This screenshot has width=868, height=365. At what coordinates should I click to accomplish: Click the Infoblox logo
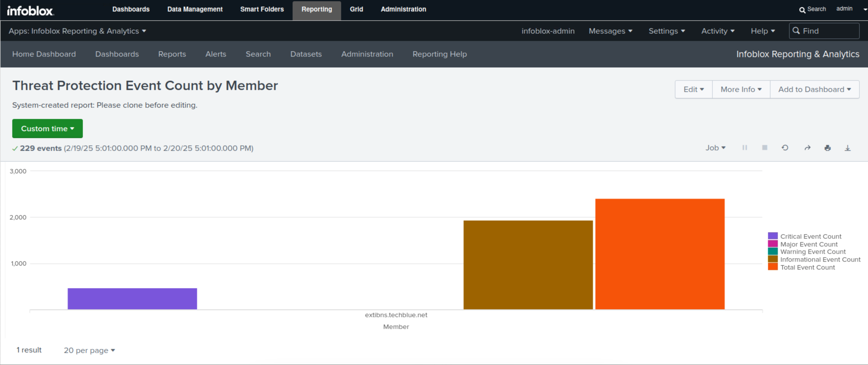pyautogui.click(x=30, y=11)
